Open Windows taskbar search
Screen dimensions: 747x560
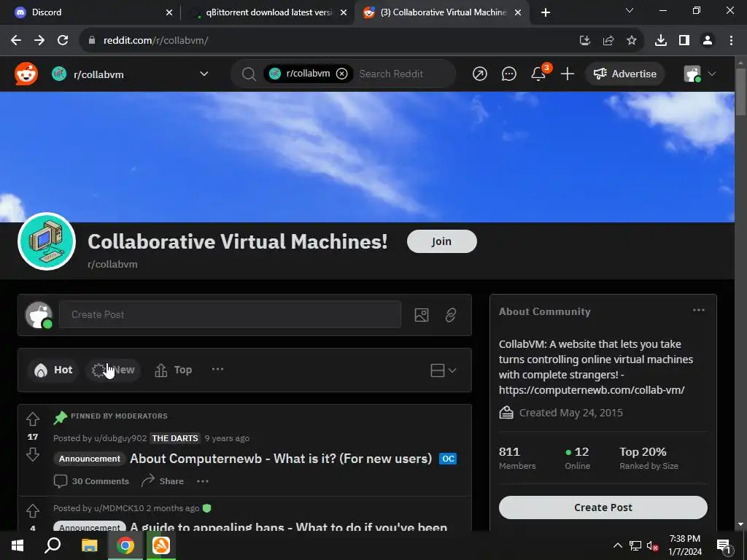coord(53,545)
